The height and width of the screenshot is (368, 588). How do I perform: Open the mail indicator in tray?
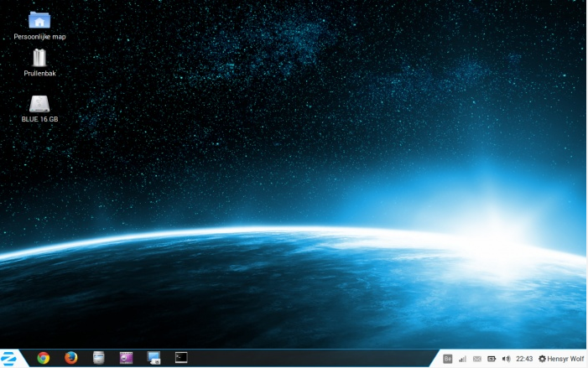coord(477,359)
